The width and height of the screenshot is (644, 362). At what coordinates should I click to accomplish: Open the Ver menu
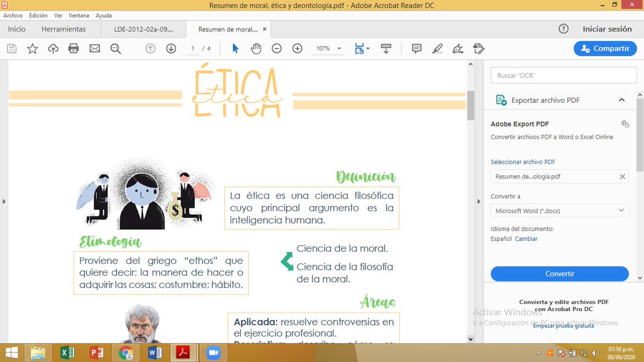pyautogui.click(x=58, y=16)
